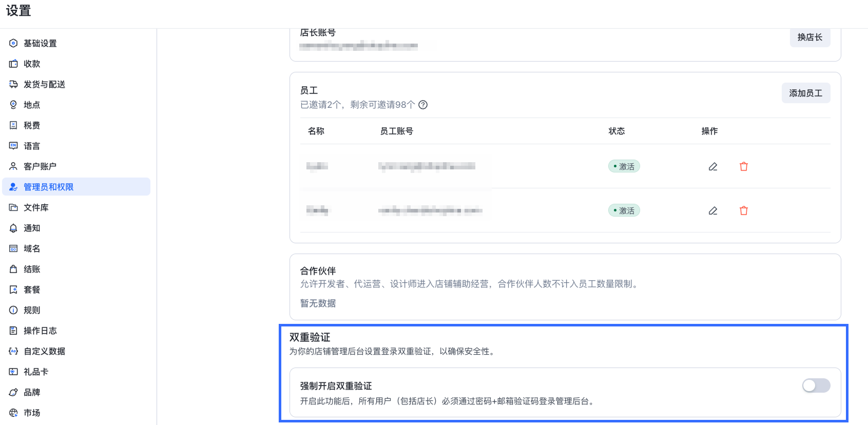Click the 双重验证 section heading

(310, 337)
